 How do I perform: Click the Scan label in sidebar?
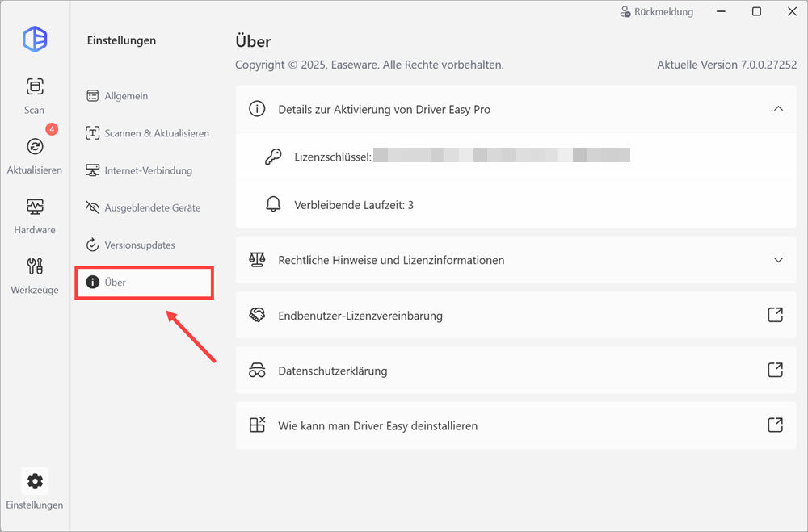click(x=34, y=111)
